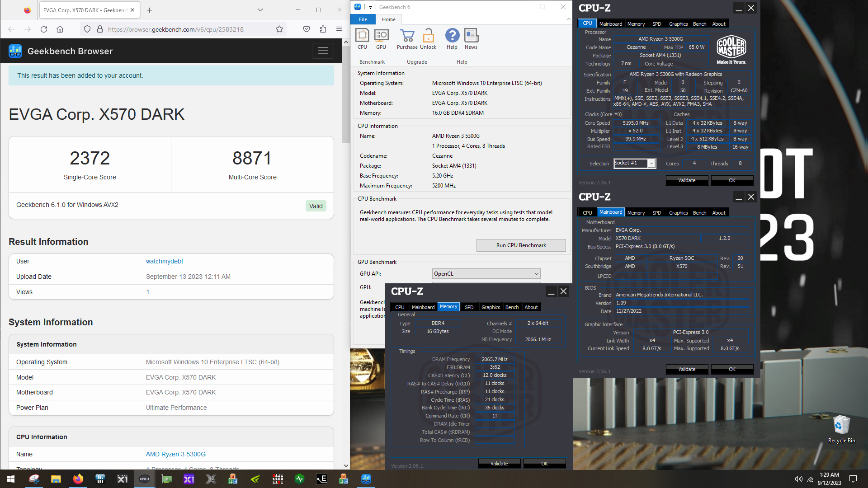Go to Firefox home page icon
This screenshot has width=868, height=488.
60,29
